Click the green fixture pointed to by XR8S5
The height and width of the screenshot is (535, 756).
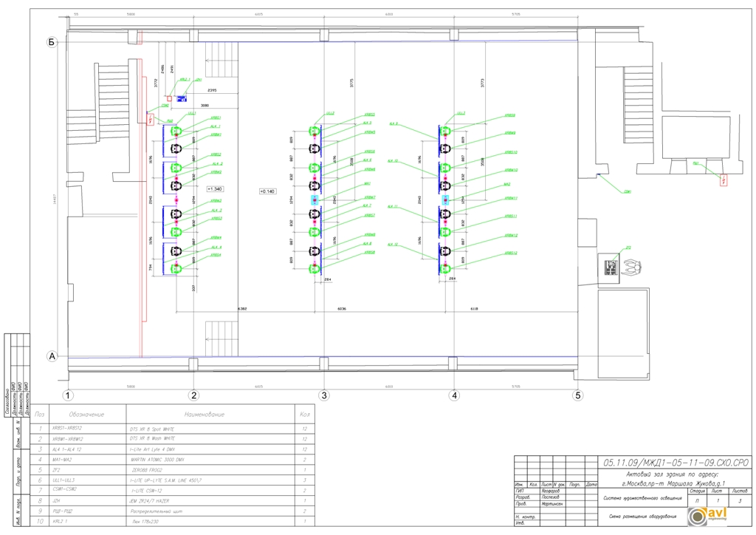315,132
